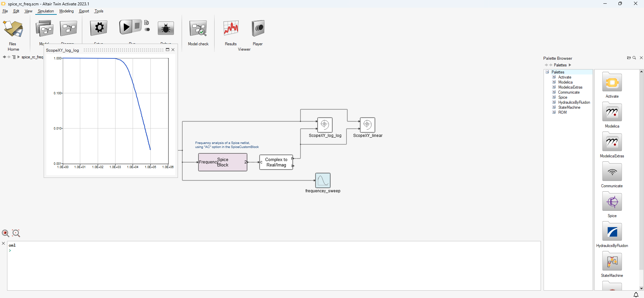
Task: Search palettes with the magnifier icon
Action: 634,58
